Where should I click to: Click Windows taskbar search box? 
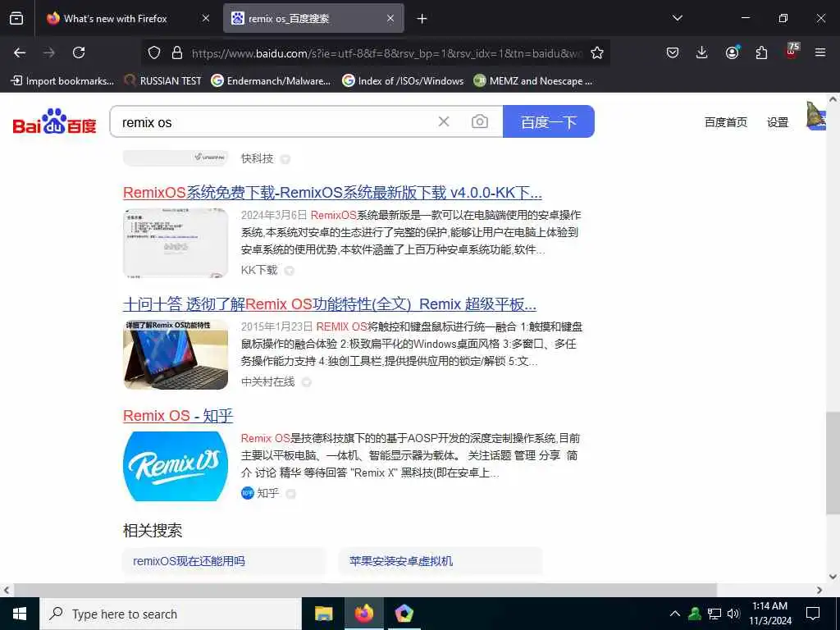pos(171,614)
